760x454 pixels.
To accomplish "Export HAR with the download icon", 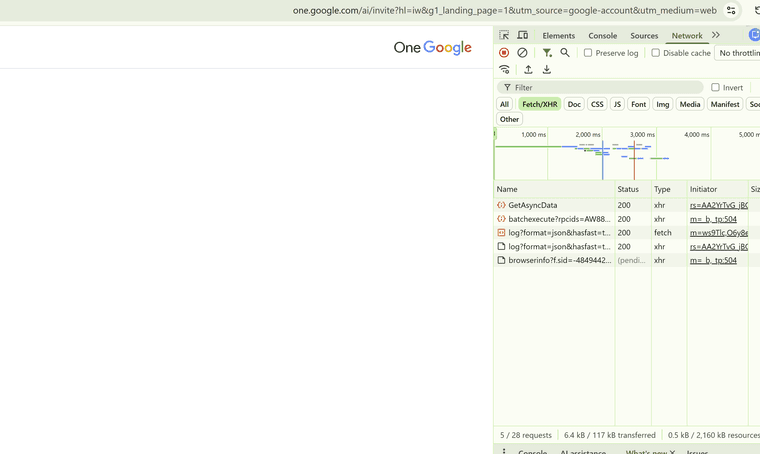I will click(x=546, y=70).
